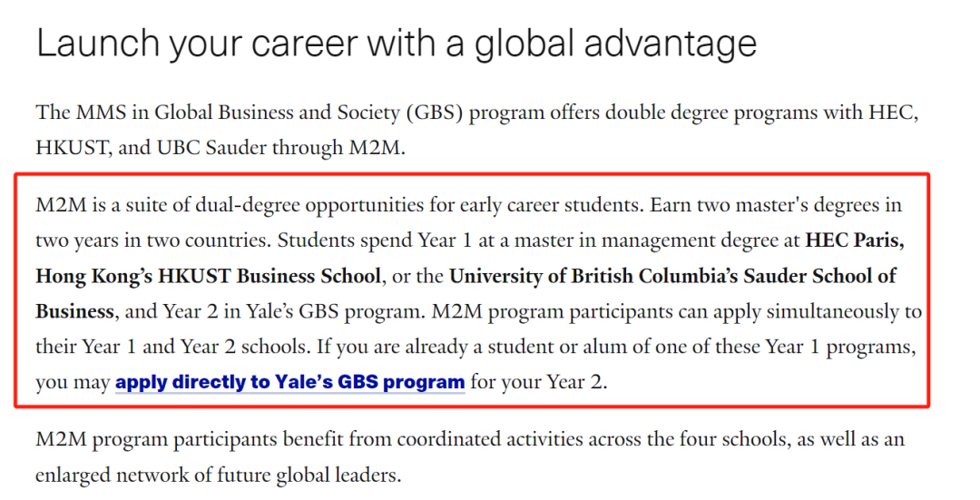Click the bold word "Business" starting a line
Screen dimensions: 980x500
coord(75,311)
